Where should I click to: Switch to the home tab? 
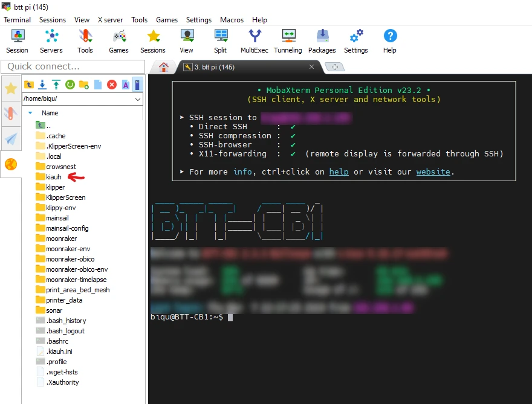pyautogui.click(x=163, y=67)
